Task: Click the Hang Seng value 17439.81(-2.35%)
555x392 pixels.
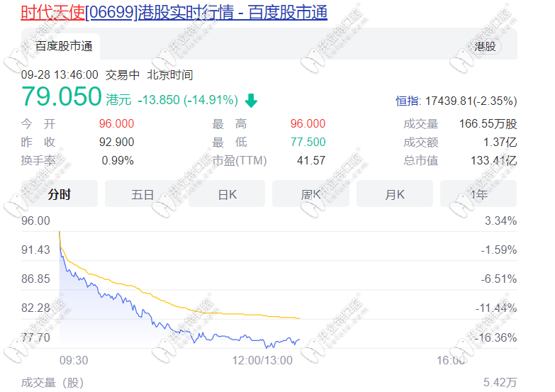Action: pos(471,101)
